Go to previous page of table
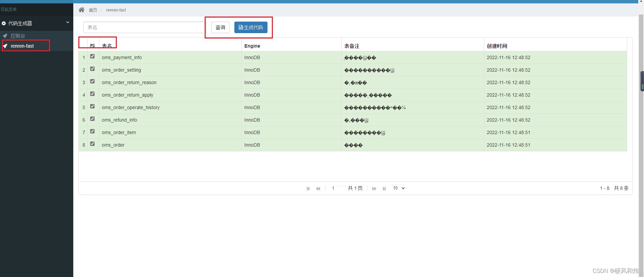Screen dimensions: 644x277 [318, 188]
